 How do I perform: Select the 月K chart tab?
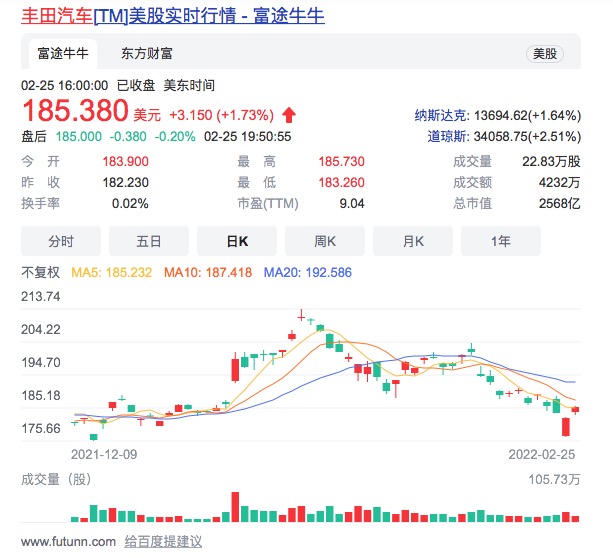click(x=413, y=241)
